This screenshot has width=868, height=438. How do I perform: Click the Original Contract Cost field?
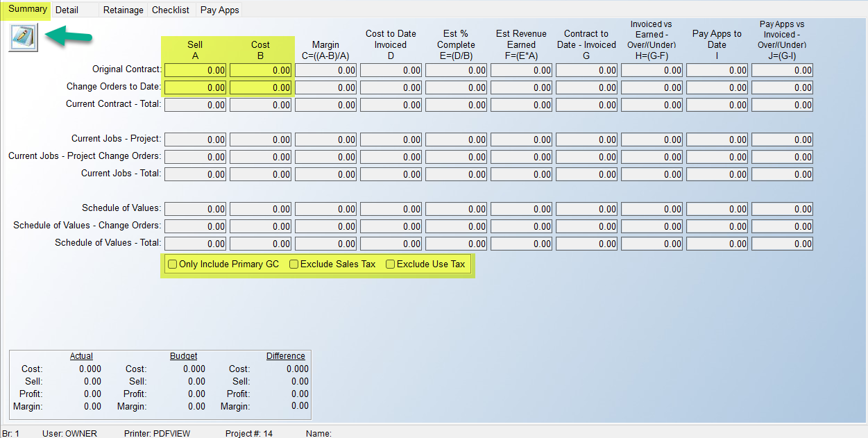(261, 70)
